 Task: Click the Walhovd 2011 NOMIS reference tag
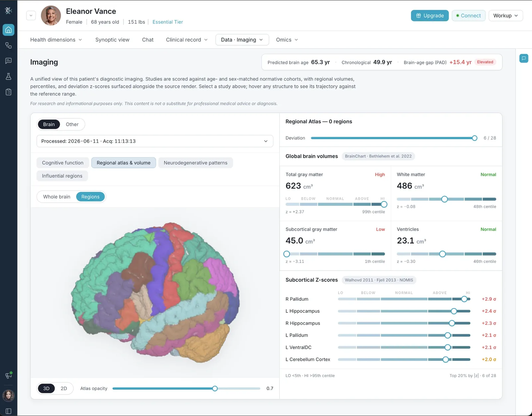379,280
